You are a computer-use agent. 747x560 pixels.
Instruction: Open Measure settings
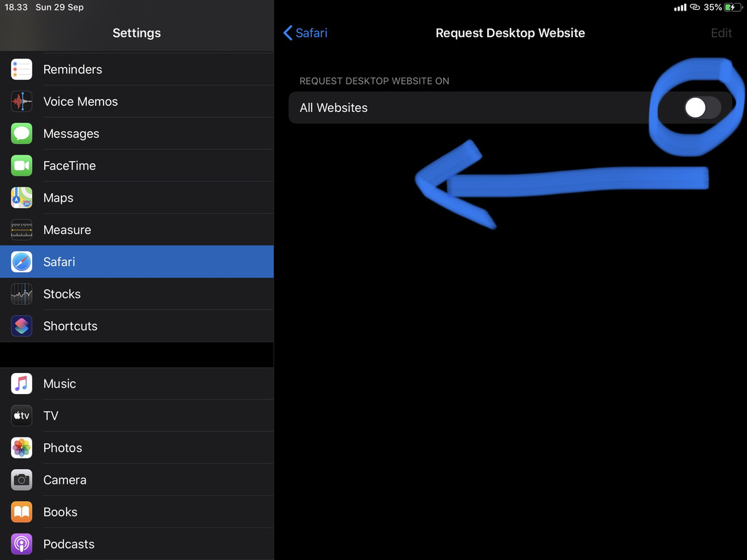(x=137, y=230)
